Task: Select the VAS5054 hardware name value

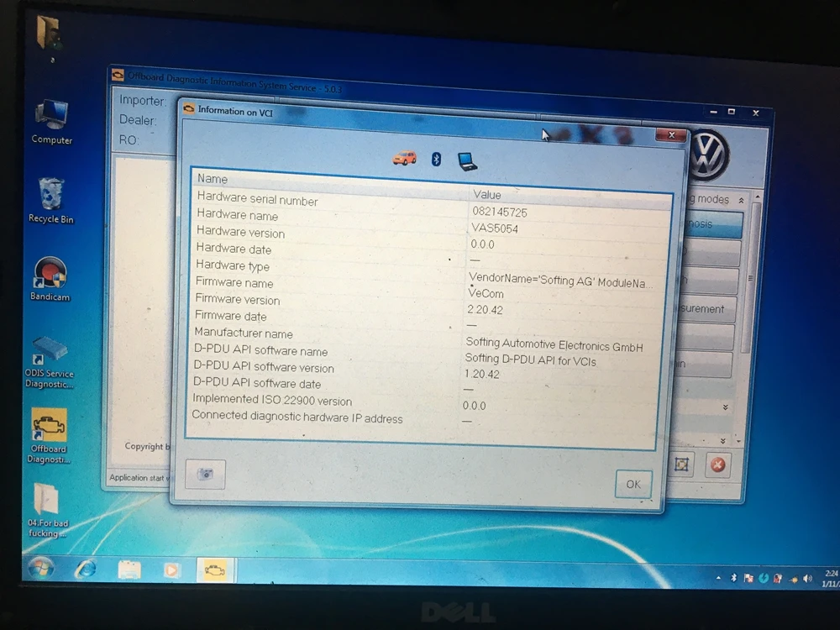Action: [495, 228]
